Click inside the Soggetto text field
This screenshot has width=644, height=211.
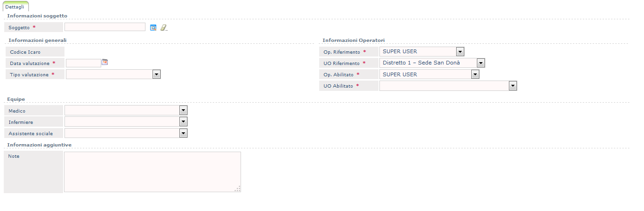pyautogui.click(x=105, y=27)
